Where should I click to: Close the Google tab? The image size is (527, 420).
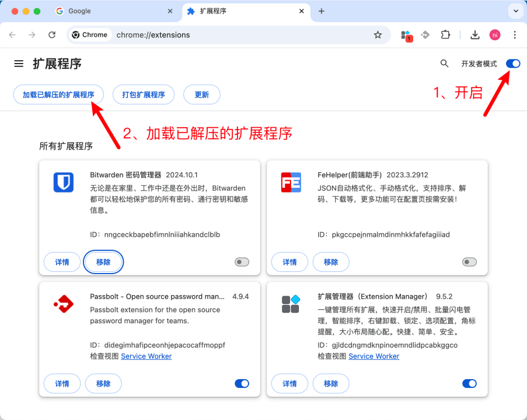170,11
